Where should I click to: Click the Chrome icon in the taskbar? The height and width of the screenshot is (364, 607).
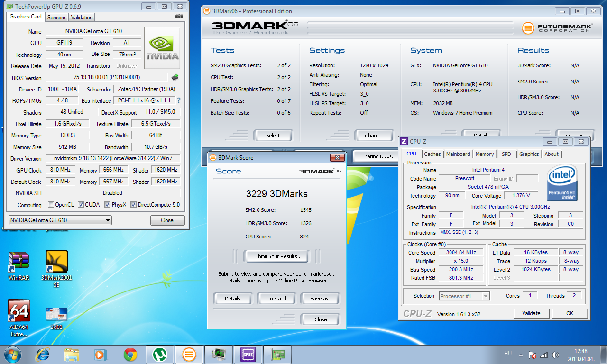130,354
